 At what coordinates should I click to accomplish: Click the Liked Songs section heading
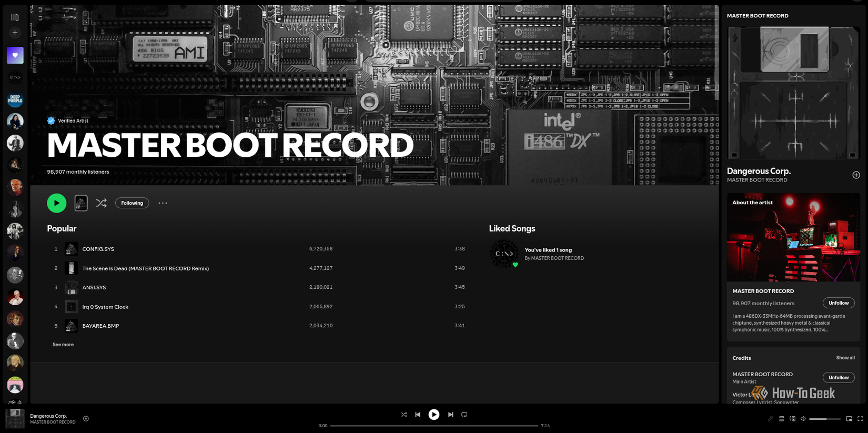512,228
